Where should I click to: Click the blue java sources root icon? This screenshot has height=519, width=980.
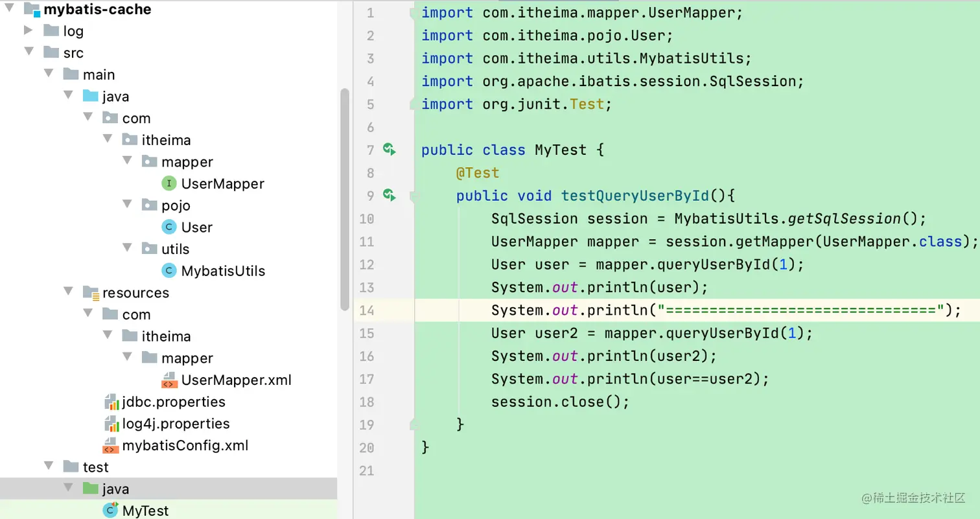91,96
